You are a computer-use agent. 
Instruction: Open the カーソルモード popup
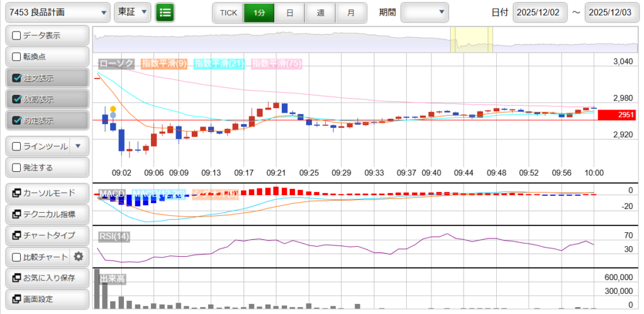click(x=47, y=193)
